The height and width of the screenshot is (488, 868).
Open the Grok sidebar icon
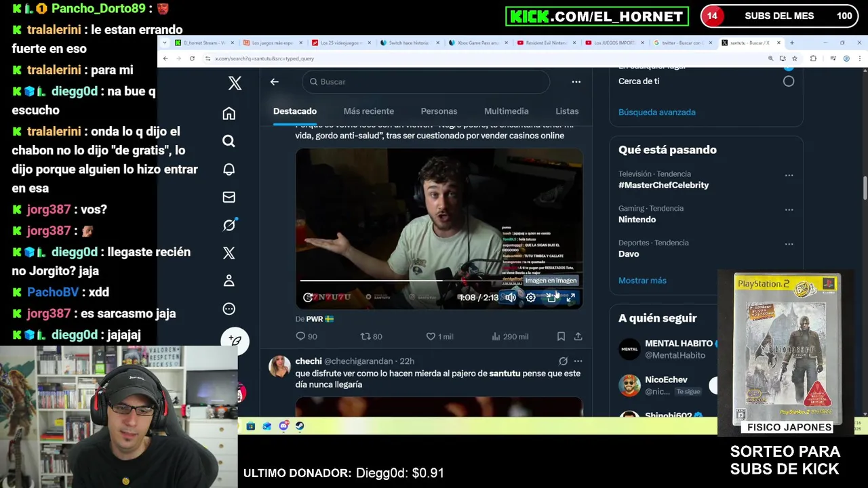coord(229,225)
